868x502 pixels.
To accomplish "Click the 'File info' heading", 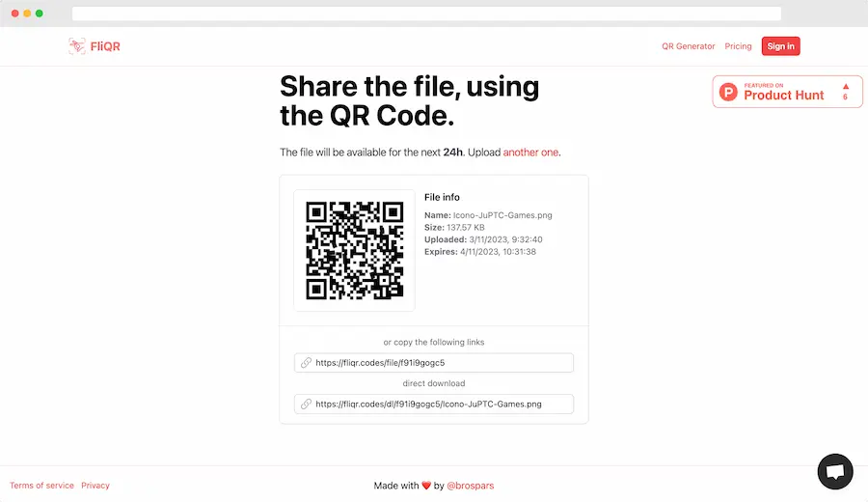I will pyautogui.click(x=442, y=197).
